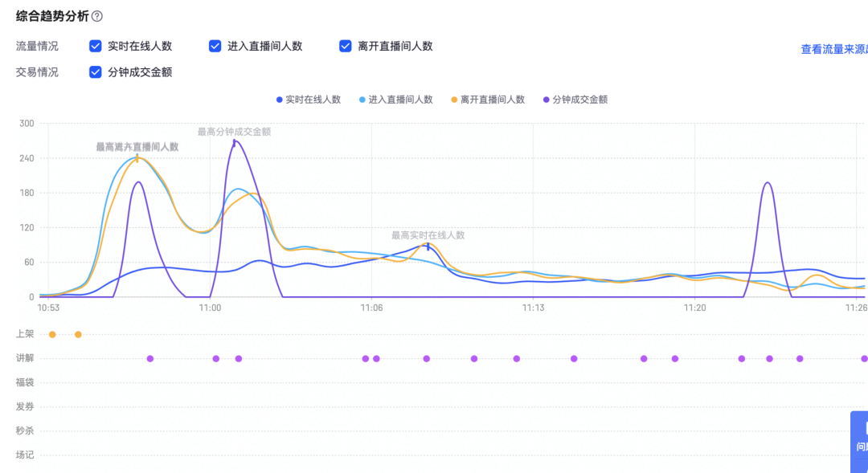Uncheck the 分钟成交金额 checkbox

point(96,71)
